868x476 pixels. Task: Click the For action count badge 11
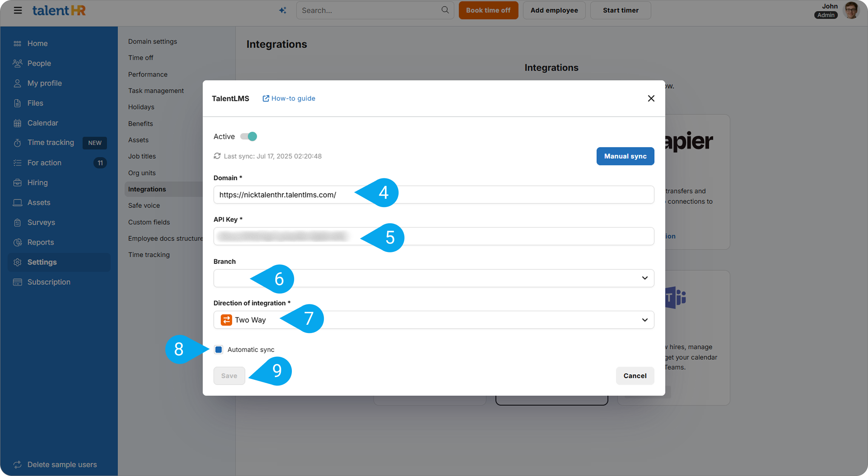100,163
